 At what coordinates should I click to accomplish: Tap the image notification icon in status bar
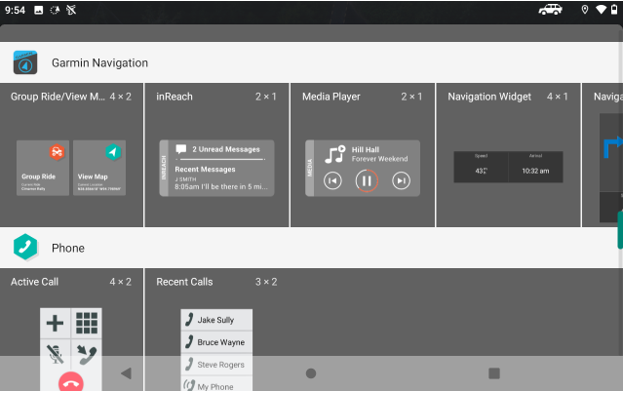(39, 10)
